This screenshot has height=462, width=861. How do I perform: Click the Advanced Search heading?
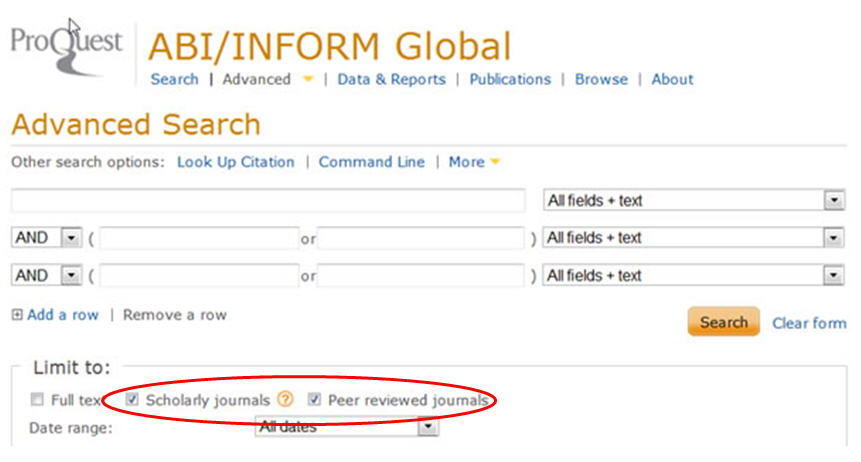click(x=136, y=124)
